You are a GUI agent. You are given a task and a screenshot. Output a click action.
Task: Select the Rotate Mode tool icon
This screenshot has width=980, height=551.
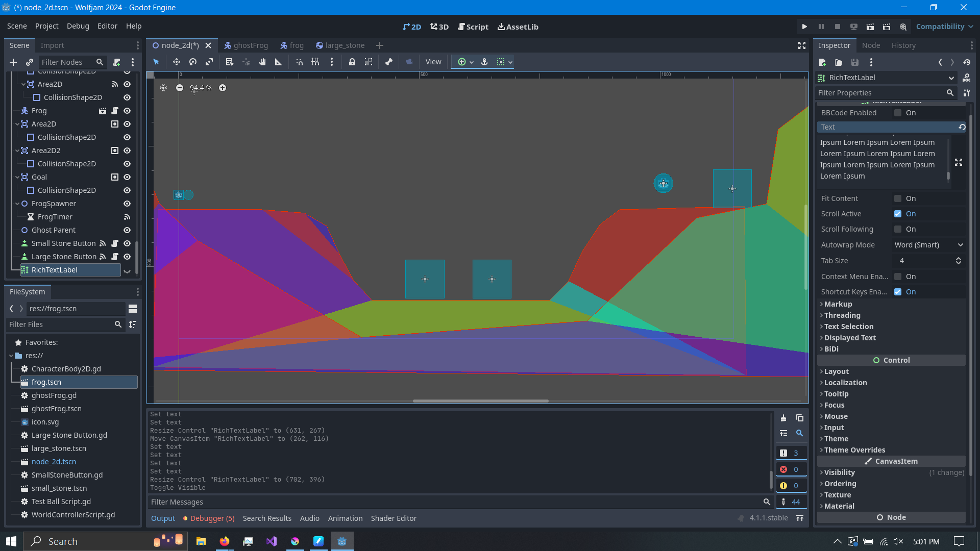click(x=193, y=62)
